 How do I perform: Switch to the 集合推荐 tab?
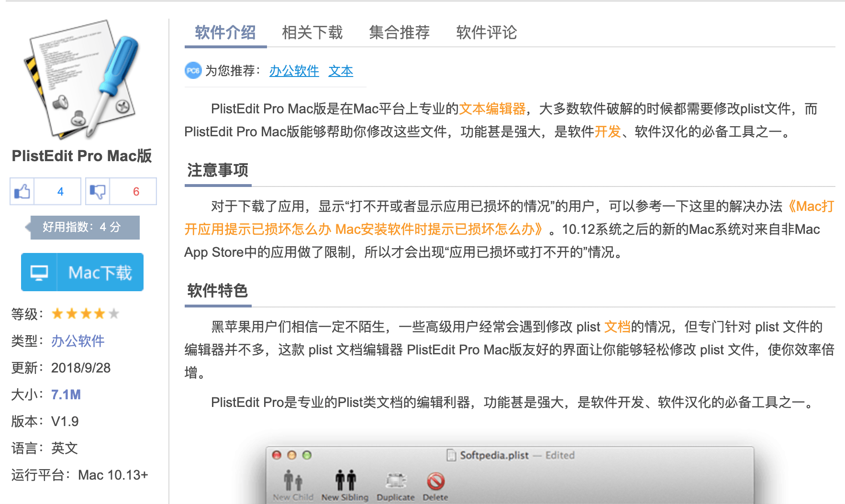[x=399, y=33]
